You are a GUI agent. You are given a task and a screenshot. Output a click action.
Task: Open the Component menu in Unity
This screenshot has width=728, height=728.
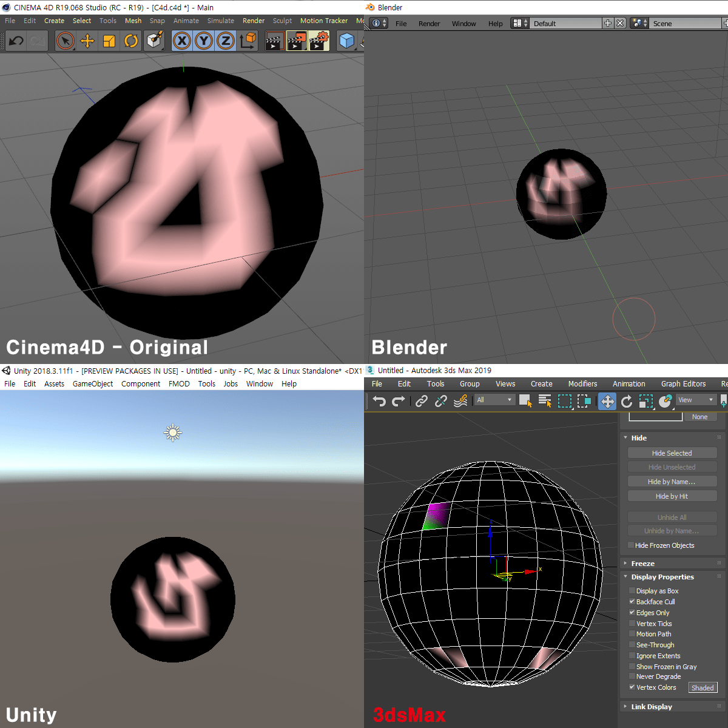tap(141, 383)
